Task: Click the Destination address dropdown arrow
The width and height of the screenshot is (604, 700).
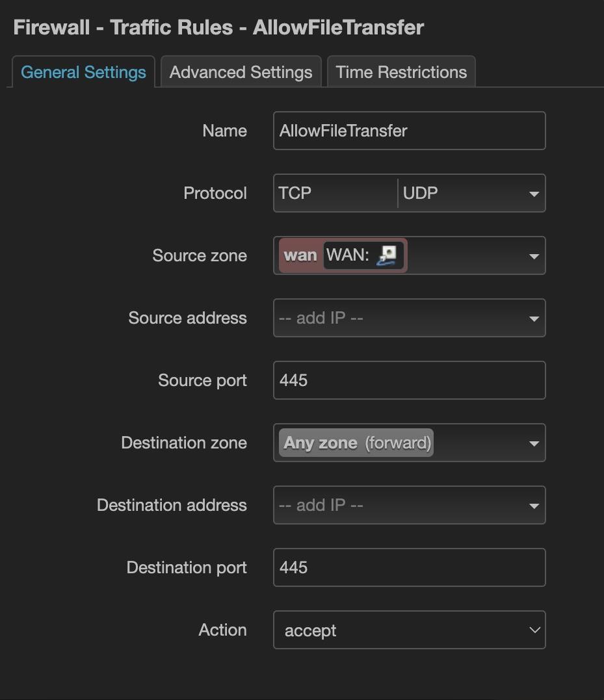Action: [x=534, y=506]
